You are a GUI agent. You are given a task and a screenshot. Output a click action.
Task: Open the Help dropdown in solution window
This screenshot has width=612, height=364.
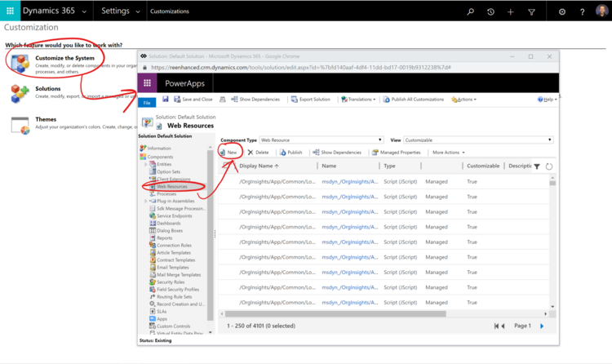click(548, 100)
